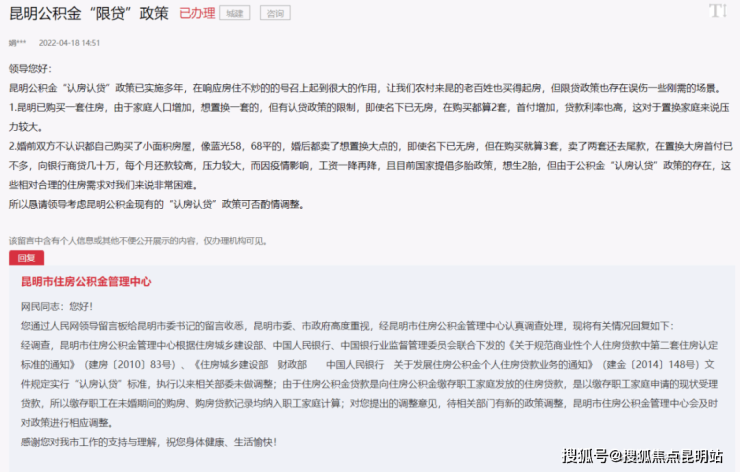Open 昆明市住房公积金管理中心 replier heading
This screenshot has height=472, width=740.
(86, 283)
